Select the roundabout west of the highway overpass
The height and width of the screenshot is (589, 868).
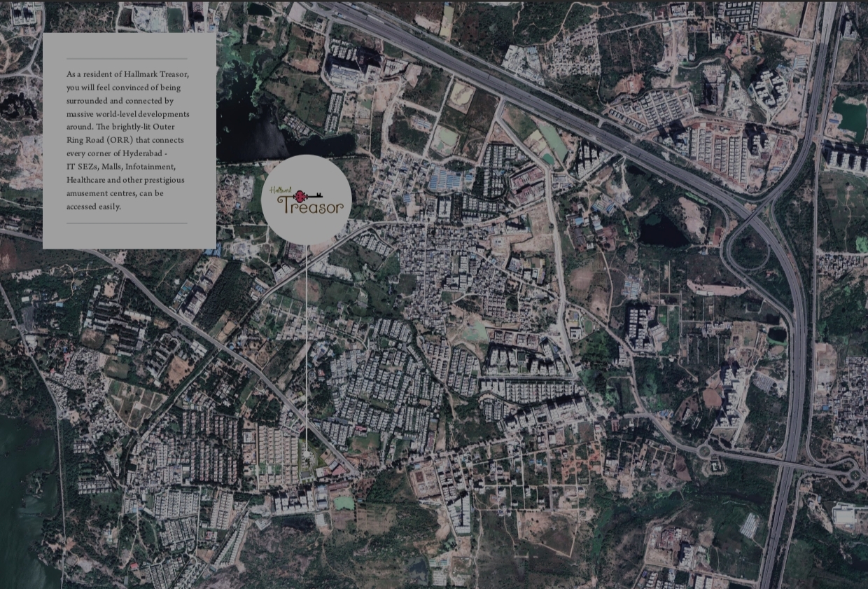pos(703,451)
